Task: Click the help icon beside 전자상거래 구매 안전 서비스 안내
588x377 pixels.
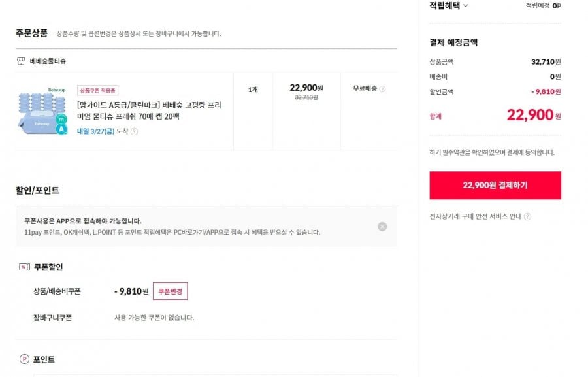Action: (528, 217)
